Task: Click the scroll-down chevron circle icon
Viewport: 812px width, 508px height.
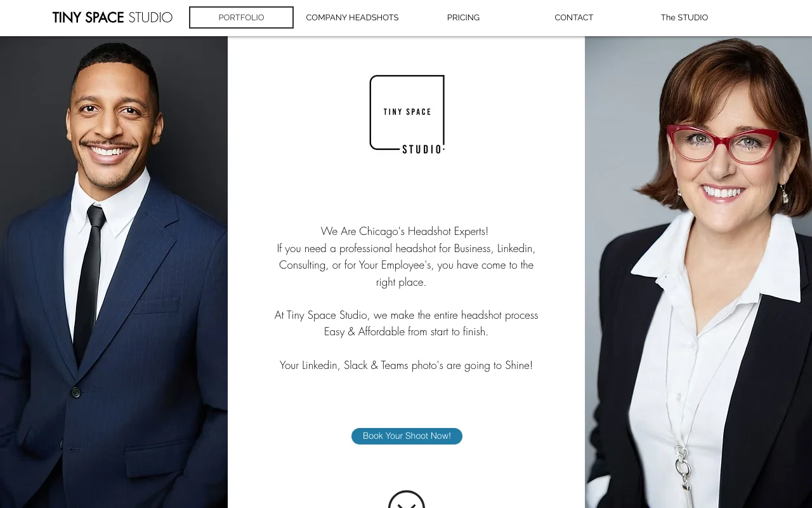Action: [407, 500]
